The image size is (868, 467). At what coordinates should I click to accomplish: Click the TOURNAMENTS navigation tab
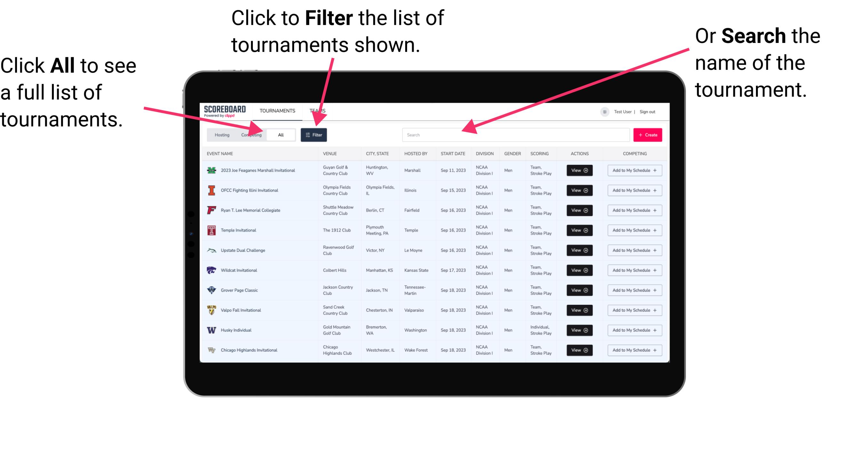pyautogui.click(x=277, y=110)
